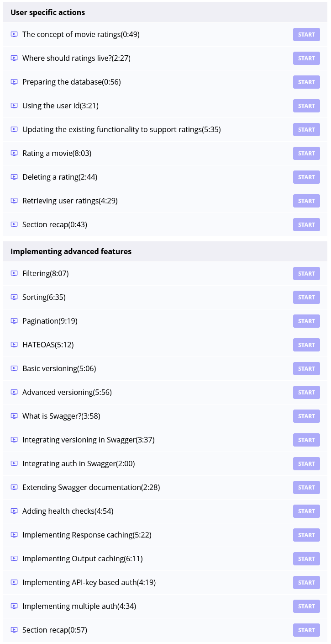The image size is (331, 644).
Task: Click video icon beside 'What is Swagger?'
Action: click(x=14, y=416)
